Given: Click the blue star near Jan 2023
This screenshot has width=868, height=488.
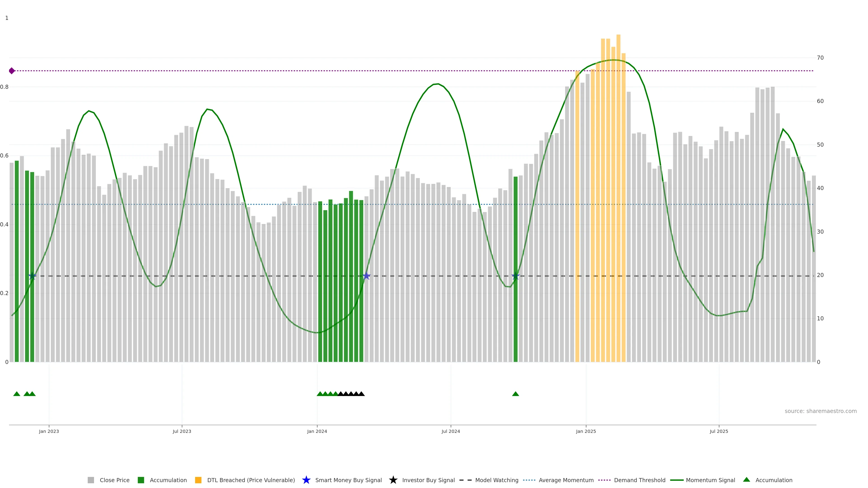Looking at the screenshot, I should (32, 276).
